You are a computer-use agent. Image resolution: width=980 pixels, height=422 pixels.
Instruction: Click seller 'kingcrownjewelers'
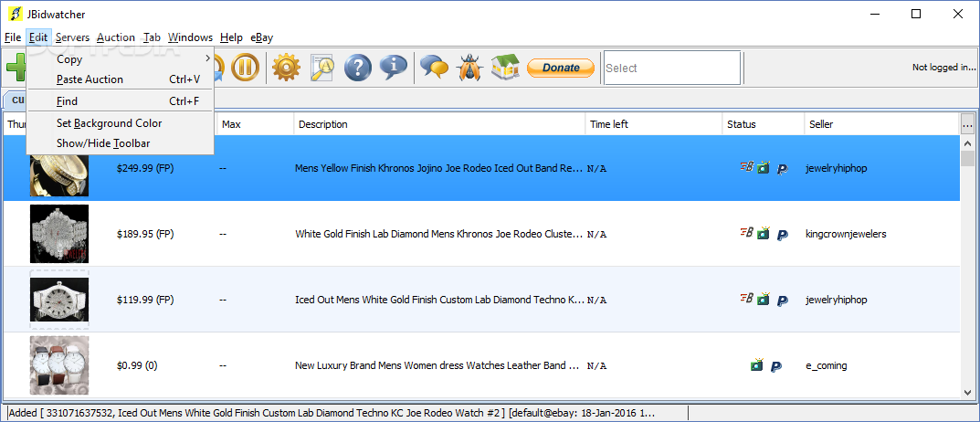(847, 234)
